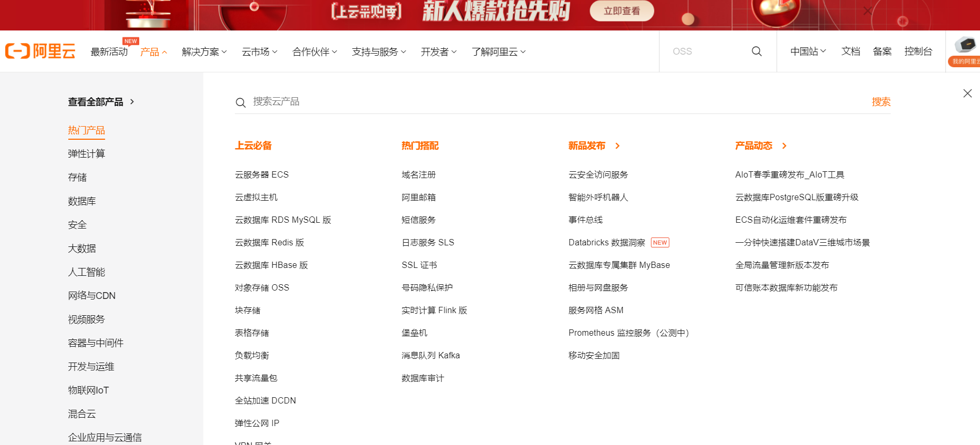
Task: Expand the 解决方案 dropdown menu
Action: [204, 51]
